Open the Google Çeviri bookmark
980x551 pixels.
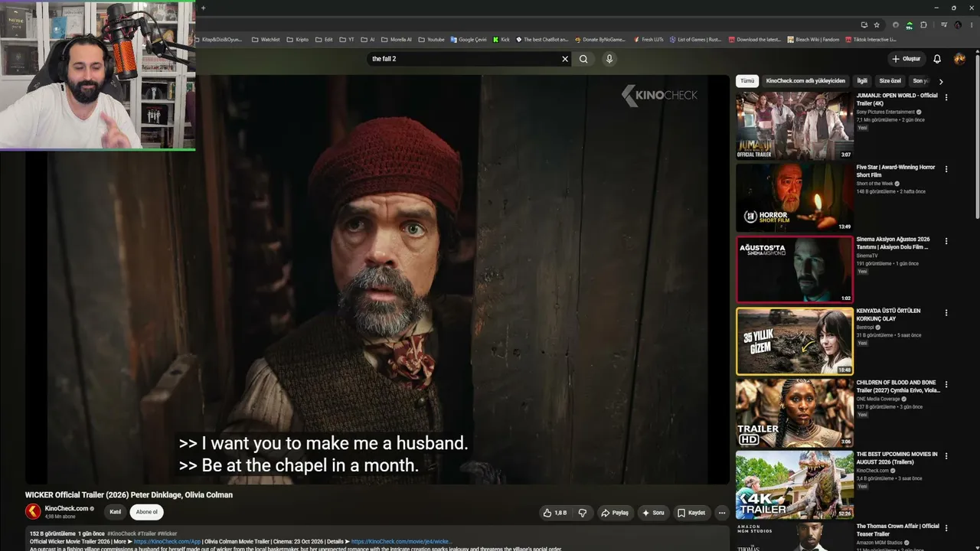469,40
